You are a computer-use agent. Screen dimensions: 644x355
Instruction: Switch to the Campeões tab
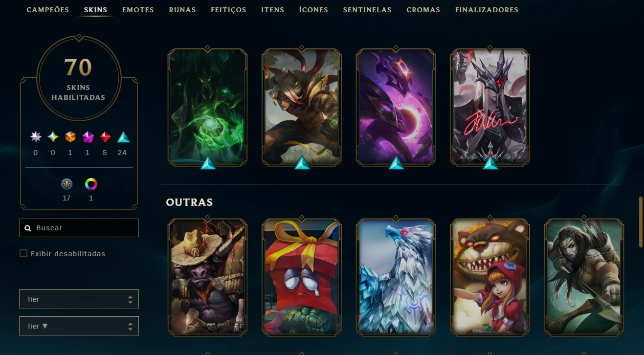click(47, 10)
